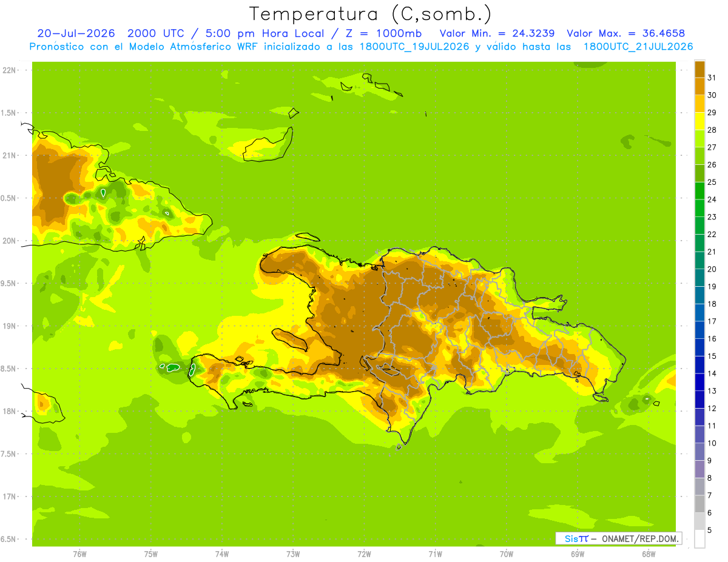Click the colorbar label "20"
728x562 pixels.
[x=712, y=269]
